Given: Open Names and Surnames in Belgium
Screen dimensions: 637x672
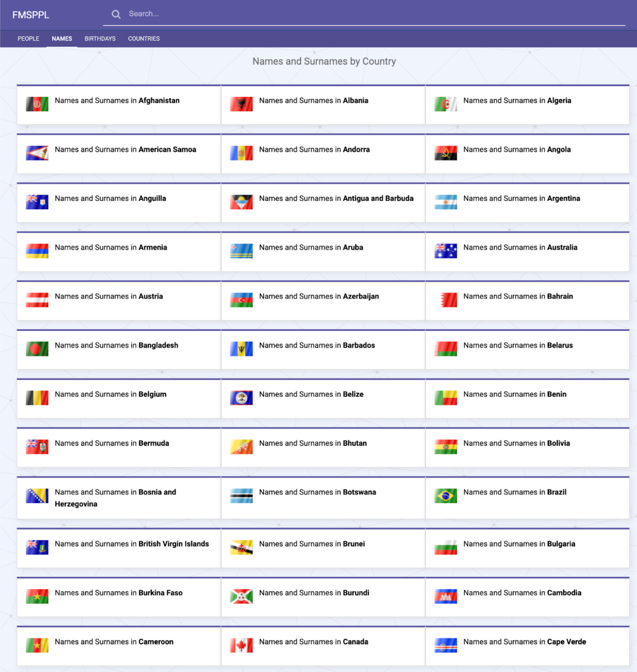Looking at the screenshot, I should click(x=110, y=394).
